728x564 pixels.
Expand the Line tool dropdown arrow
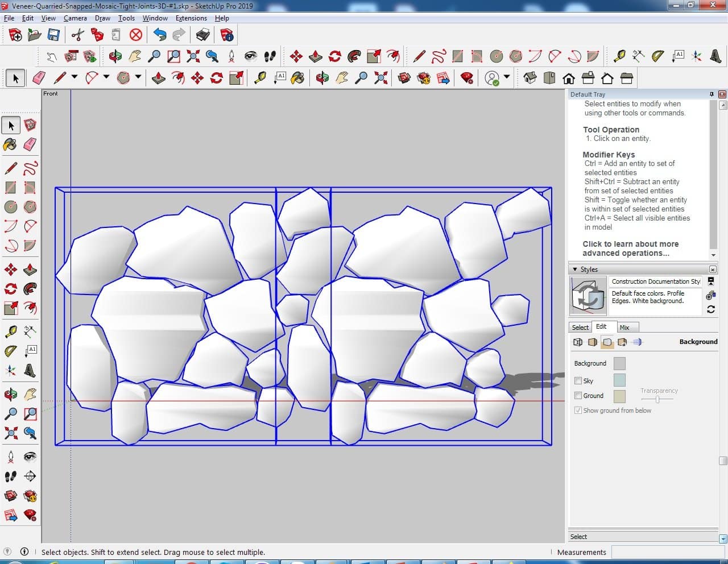[74, 77]
